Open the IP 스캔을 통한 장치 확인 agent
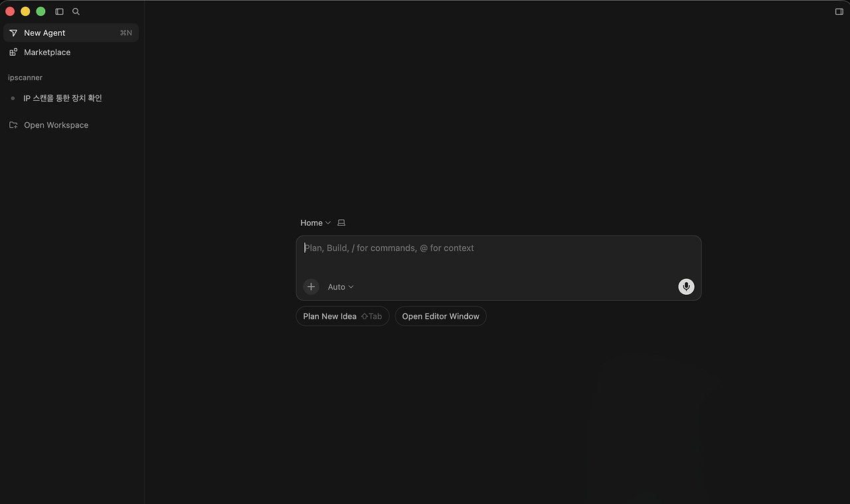Screen dimensions: 850x504 (x=62, y=98)
